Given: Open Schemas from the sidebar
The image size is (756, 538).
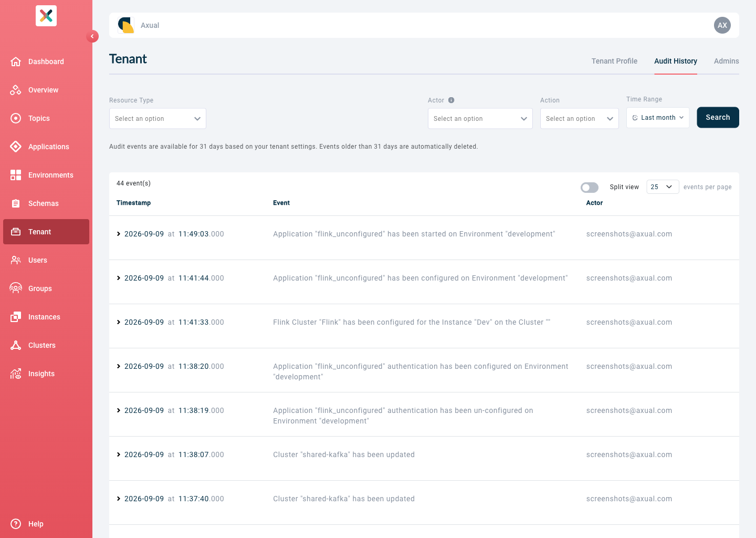Looking at the screenshot, I should pyautogui.click(x=46, y=203).
